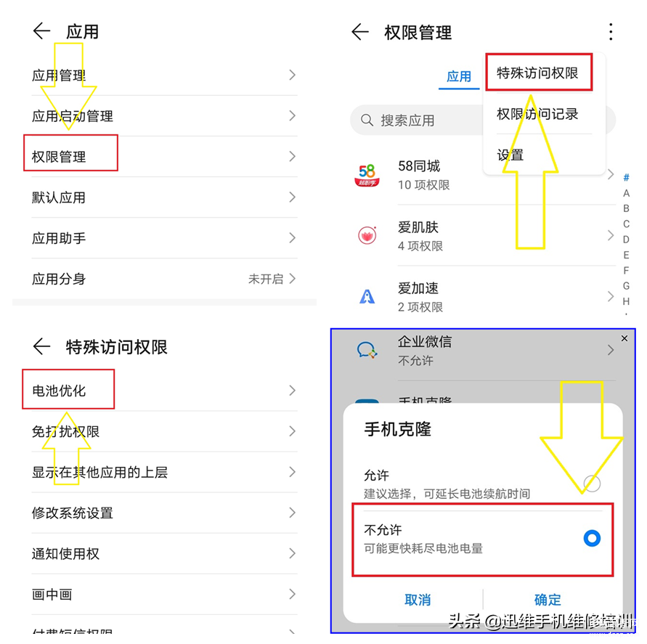The image size is (647, 644).
Task: Tap the 确定 button
Action: (x=548, y=600)
